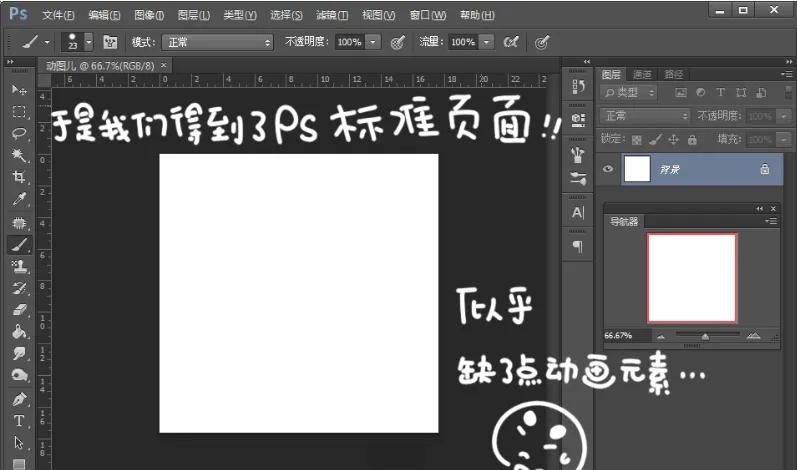Switch to the 路径 tab
This screenshot has width=797, height=470.
674,75
